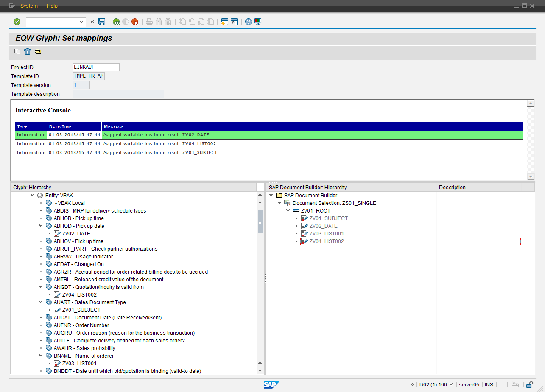
Task: Click the Template ID field TMPL_HR_AP
Action: 89,76
